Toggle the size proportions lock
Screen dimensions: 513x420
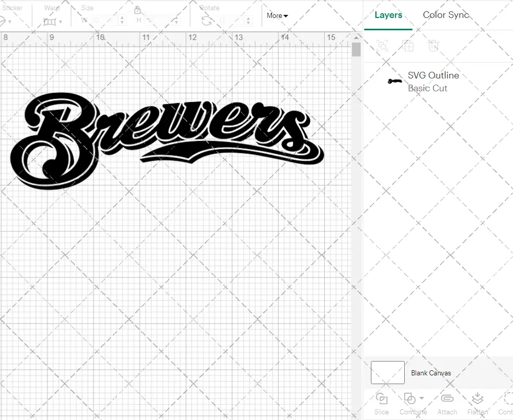[x=137, y=11]
